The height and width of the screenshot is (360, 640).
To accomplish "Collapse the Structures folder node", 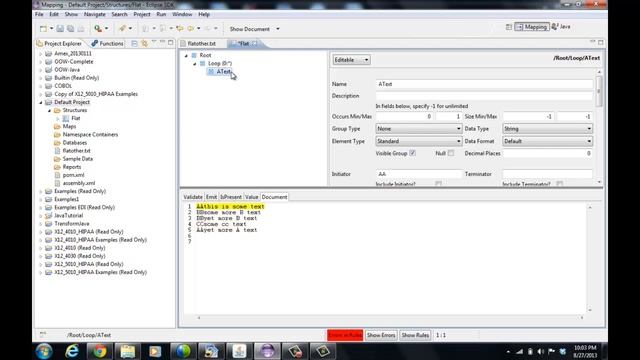I will tap(49, 111).
